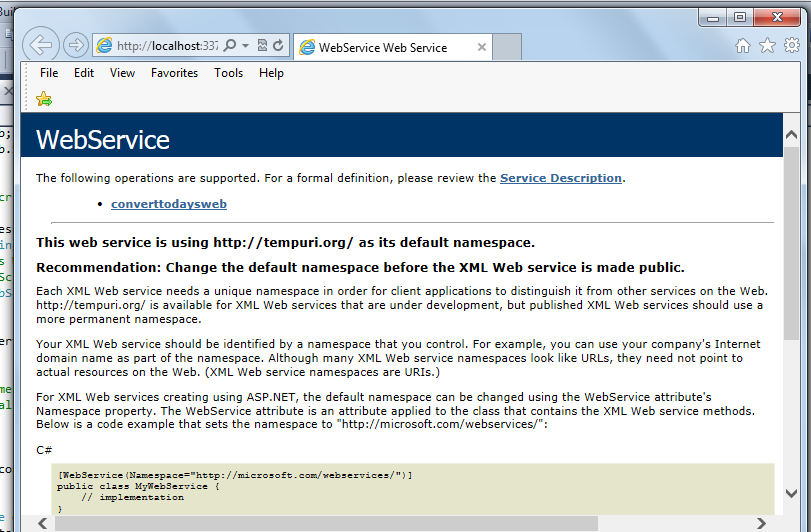Image resolution: width=811 pixels, height=532 pixels.
Task: Open the View menu
Action: click(122, 73)
